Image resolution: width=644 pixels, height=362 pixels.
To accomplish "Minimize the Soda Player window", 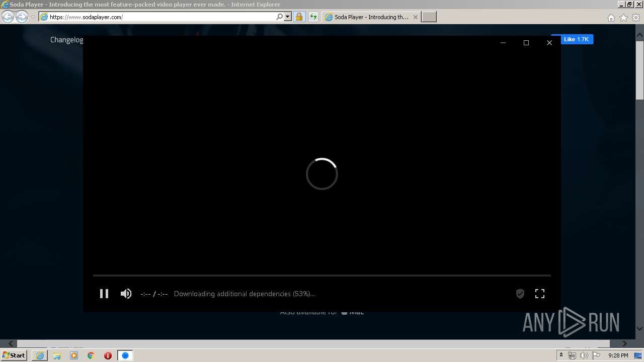I will (x=503, y=43).
